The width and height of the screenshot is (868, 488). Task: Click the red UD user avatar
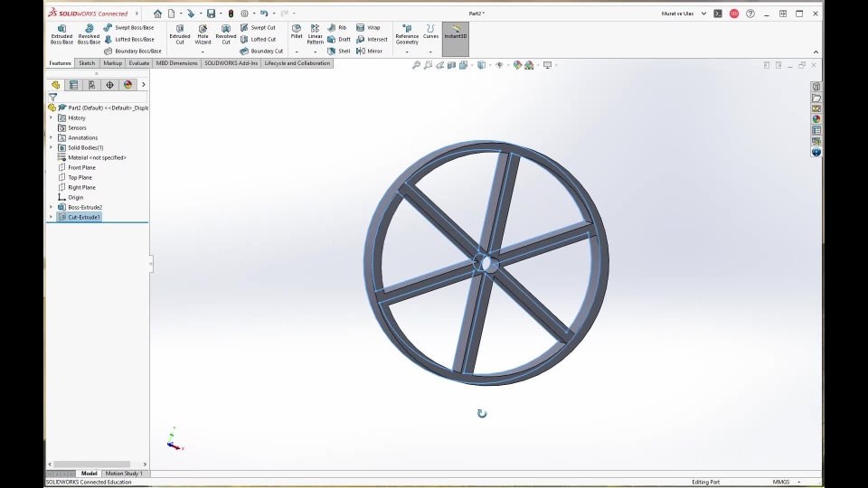(734, 14)
